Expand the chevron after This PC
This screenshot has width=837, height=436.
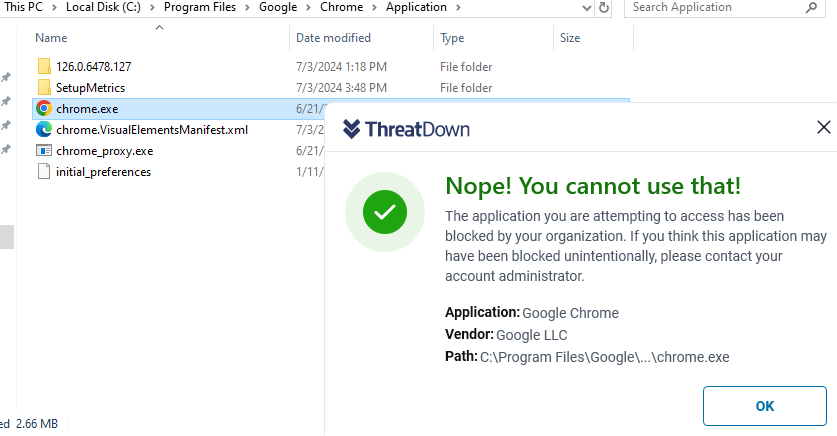pos(54,7)
